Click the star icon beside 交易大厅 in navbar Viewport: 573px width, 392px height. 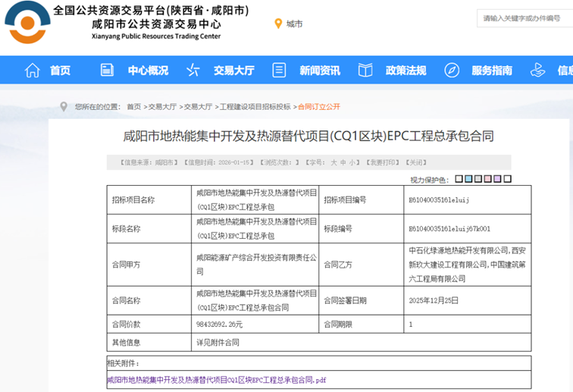[193, 71]
